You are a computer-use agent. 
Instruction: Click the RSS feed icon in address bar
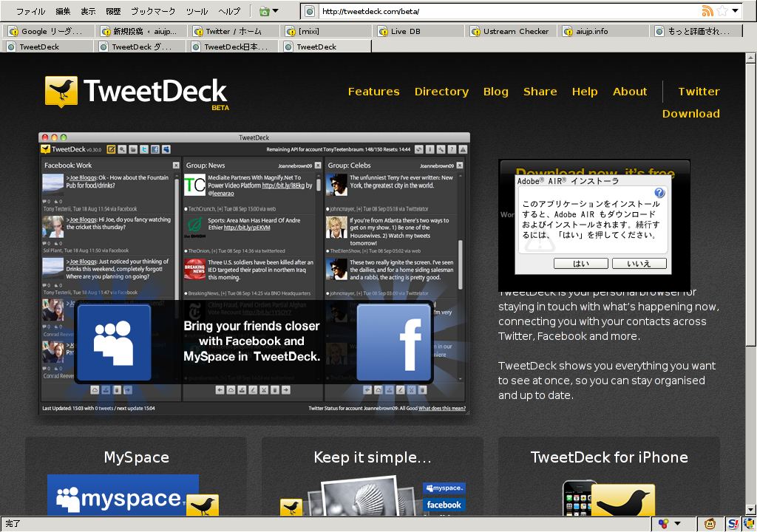point(707,11)
